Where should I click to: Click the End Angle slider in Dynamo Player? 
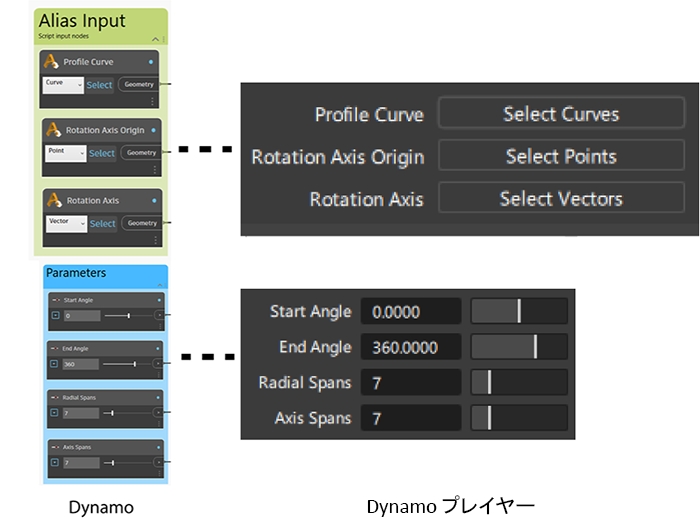(519, 347)
